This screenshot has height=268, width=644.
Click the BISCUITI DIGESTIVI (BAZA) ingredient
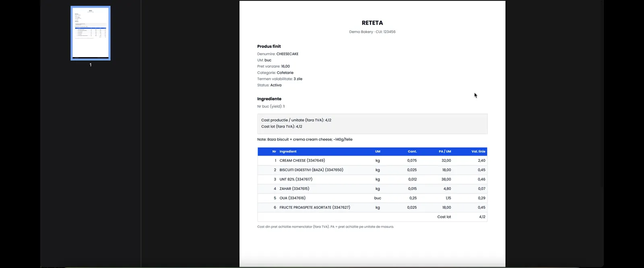(312, 170)
